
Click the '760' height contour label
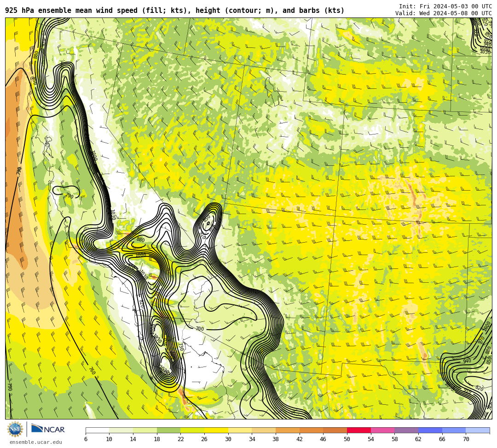point(92,370)
